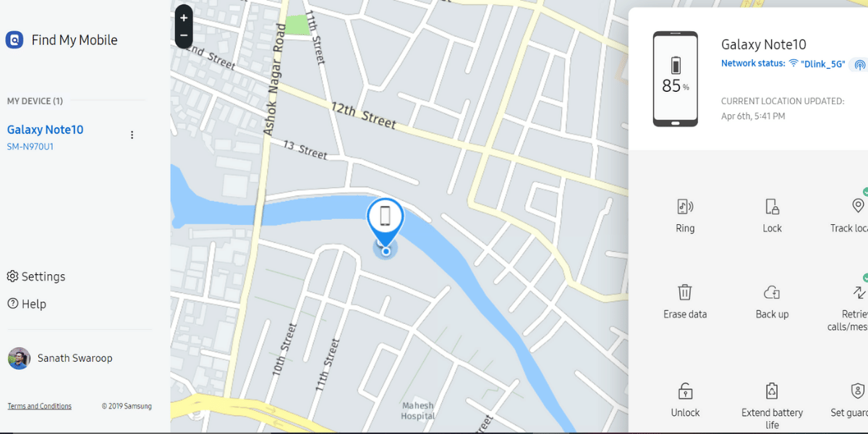This screenshot has width=868, height=434.
Task: Click the Find My Mobile logo
Action: pos(14,40)
